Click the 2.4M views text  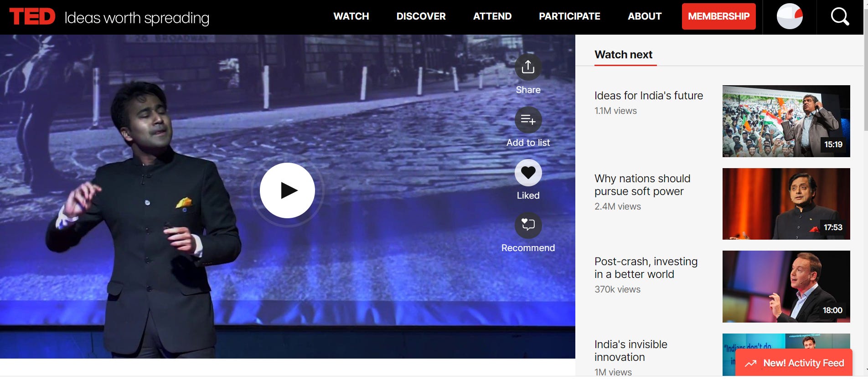point(617,206)
